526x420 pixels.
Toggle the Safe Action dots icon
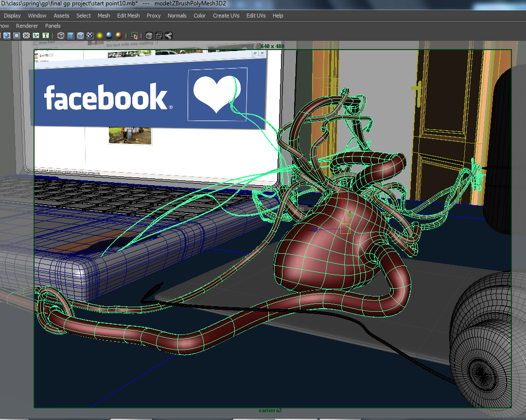36,35
